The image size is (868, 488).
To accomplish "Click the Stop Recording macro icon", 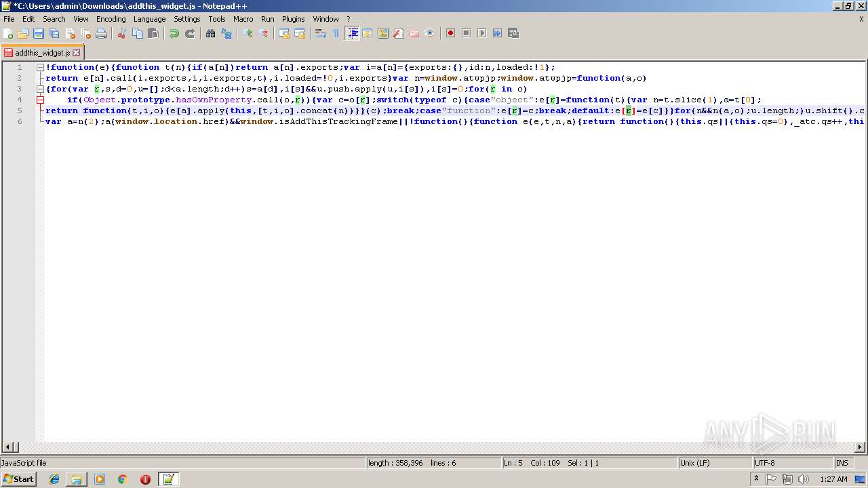I will click(466, 33).
